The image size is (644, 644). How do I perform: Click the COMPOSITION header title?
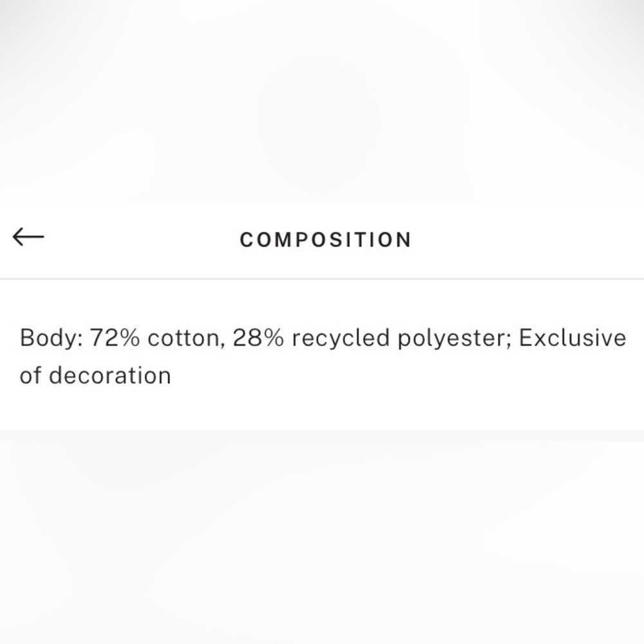click(325, 240)
